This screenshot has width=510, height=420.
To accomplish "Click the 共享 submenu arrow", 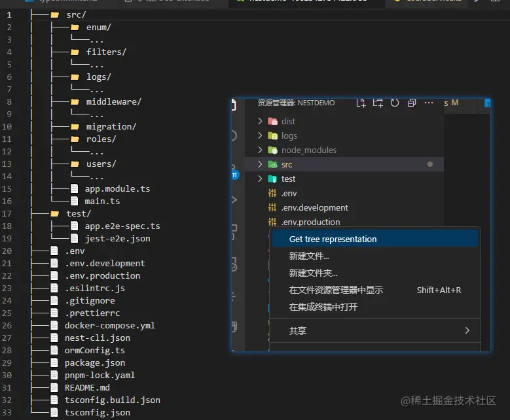I will (x=467, y=330).
